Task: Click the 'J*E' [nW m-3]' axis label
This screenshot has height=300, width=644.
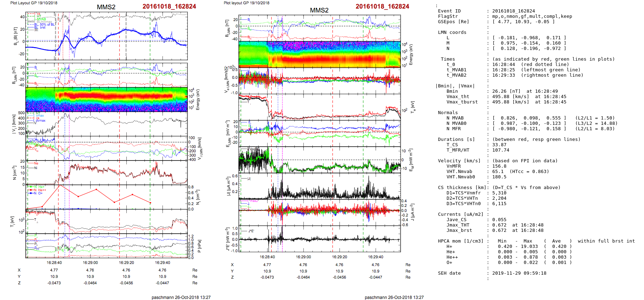Action: coord(227,239)
